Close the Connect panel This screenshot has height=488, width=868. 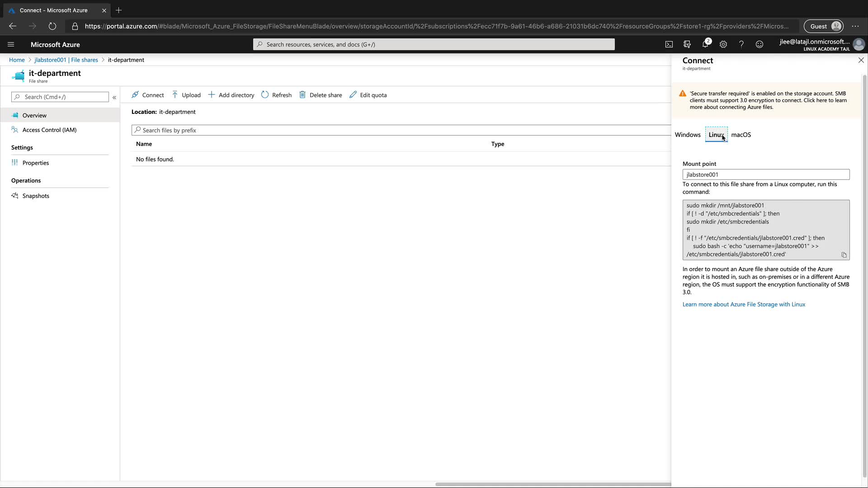(x=861, y=60)
